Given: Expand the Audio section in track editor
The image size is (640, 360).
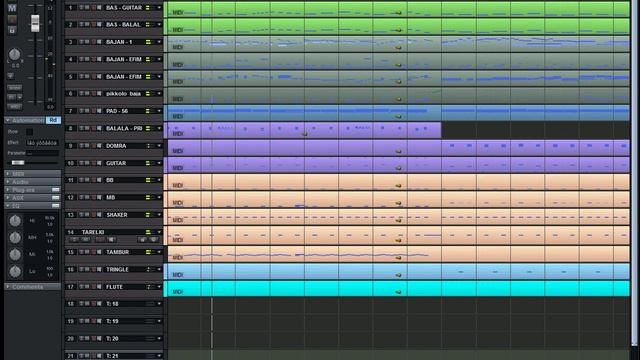Looking at the screenshot, I should tap(8, 182).
